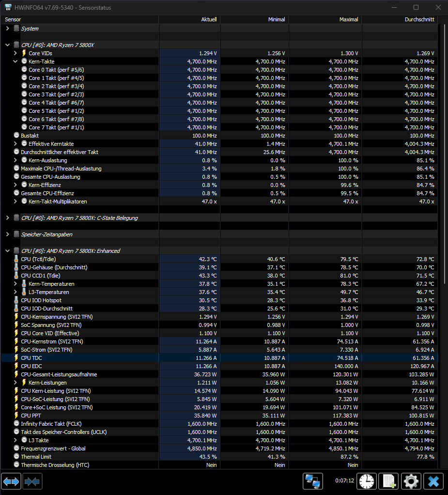Click the thermometer icon of CPU IOD Hotspot

coord(16,300)
